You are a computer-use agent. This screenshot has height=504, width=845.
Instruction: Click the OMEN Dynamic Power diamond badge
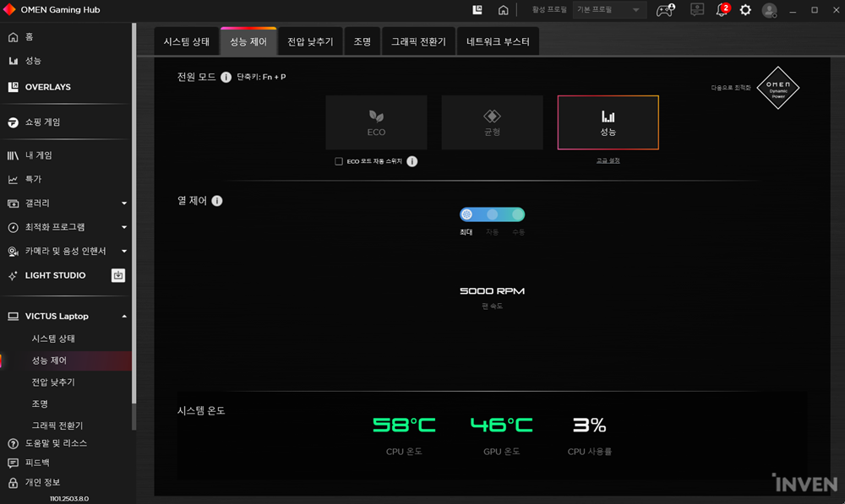click(777, 88)
